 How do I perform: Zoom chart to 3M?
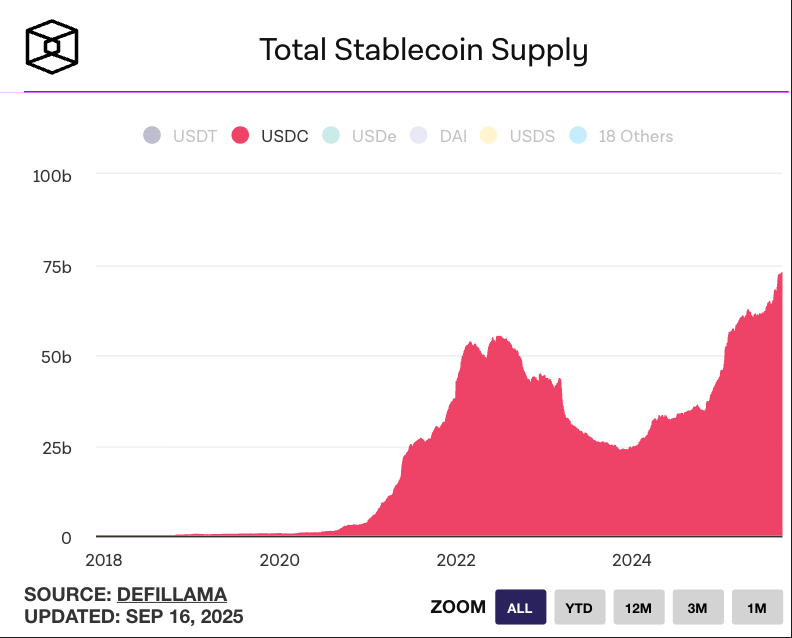pyautogui.click(x=697, y=607)
